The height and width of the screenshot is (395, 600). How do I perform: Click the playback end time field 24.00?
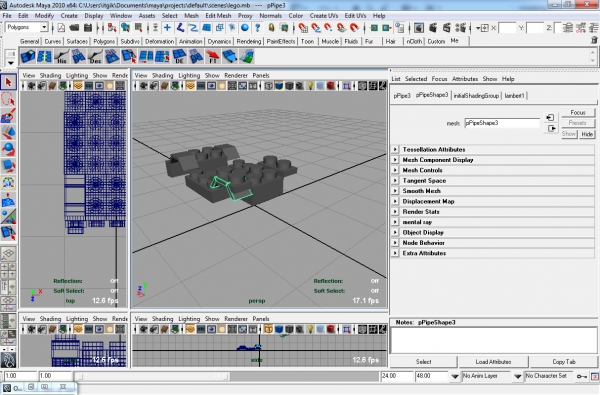coord(396,376)
